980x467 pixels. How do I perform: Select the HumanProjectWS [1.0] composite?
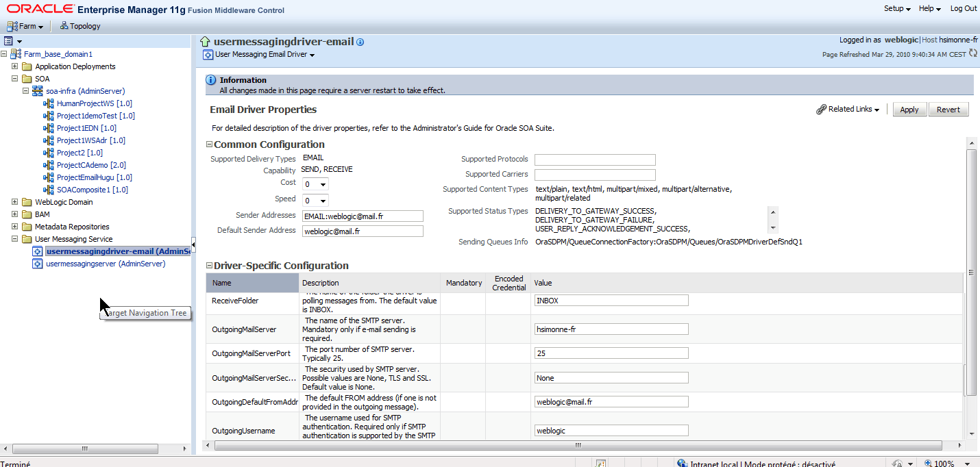coord(95,103)
